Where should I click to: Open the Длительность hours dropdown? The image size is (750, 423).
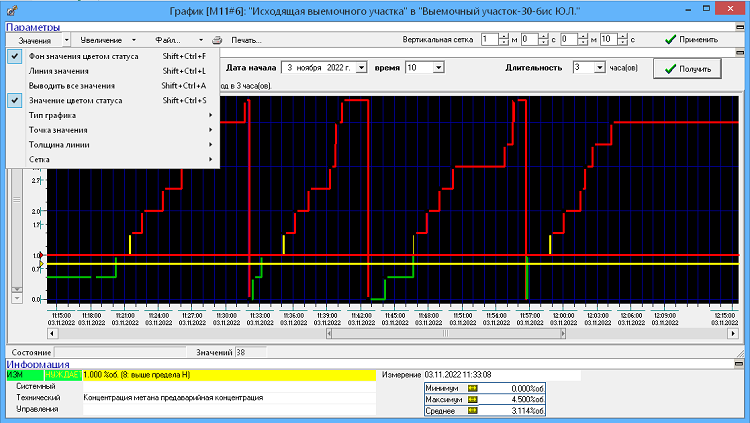pos(600,68)
